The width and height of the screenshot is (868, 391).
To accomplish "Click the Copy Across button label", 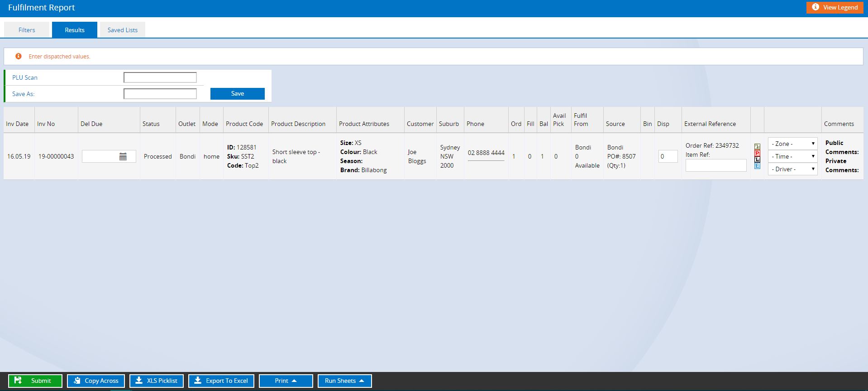I will click(x=101, y=381).
